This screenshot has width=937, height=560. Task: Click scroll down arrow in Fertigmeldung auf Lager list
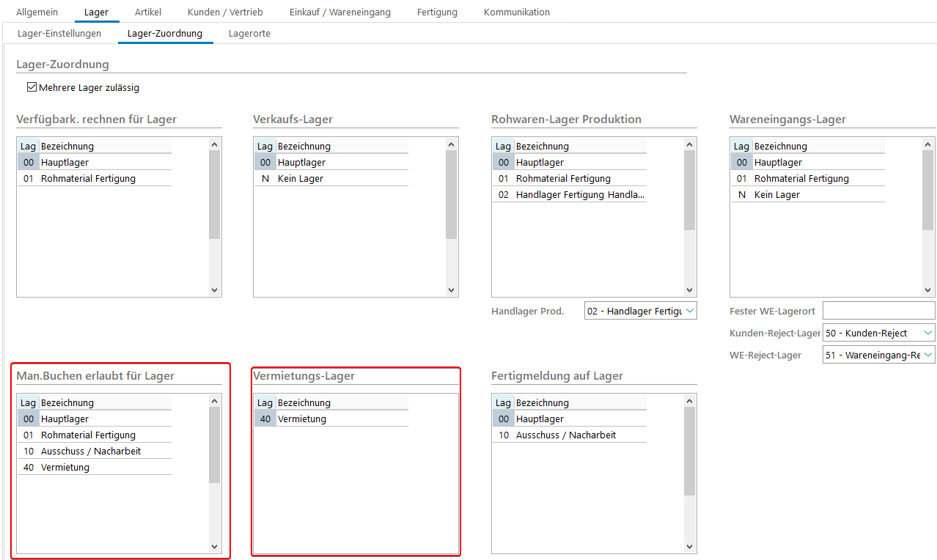pos(689,546)
